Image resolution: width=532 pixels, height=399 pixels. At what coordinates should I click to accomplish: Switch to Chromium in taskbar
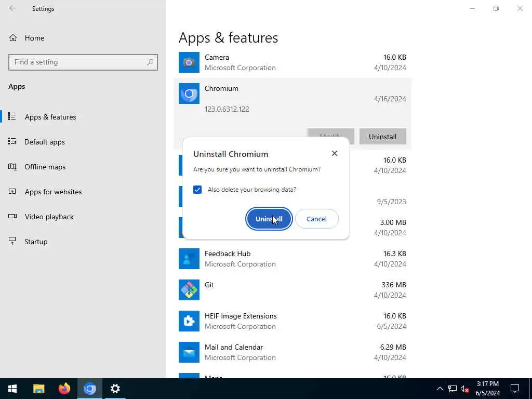coord(90,389)
